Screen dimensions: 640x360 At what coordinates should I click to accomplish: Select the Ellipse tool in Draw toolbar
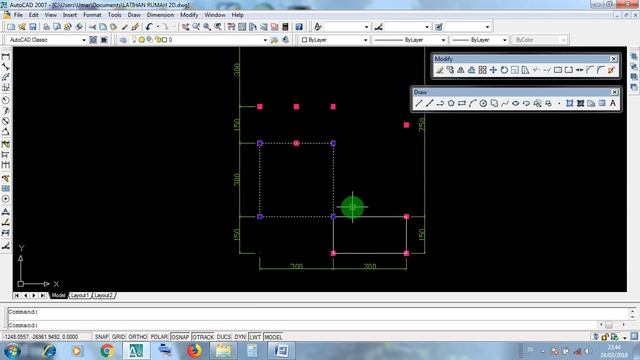point(516,104)
